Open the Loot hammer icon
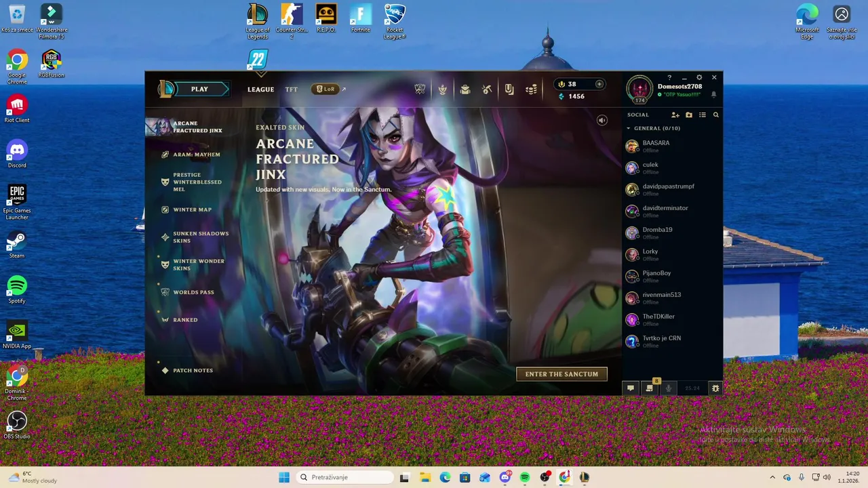 [x=487, y=89]
